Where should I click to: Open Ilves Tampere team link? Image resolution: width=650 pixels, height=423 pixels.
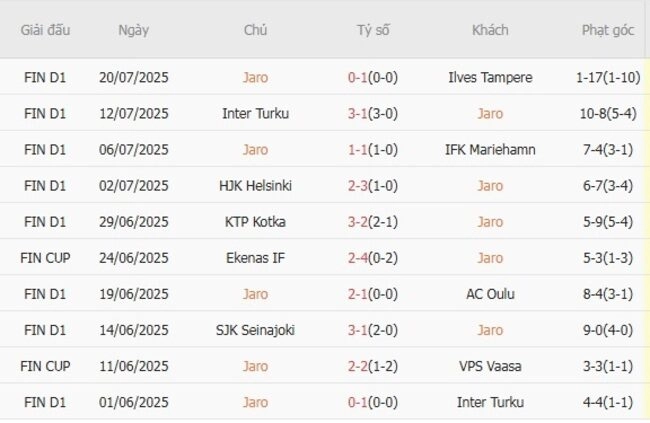click(490, 78)
